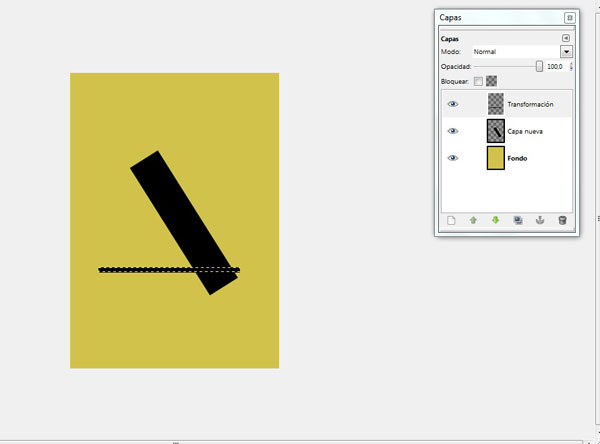Click the Capa nueva layer name
Image resolution: width=600 pixels, height=444 pixels.
(x=525, y=131)
